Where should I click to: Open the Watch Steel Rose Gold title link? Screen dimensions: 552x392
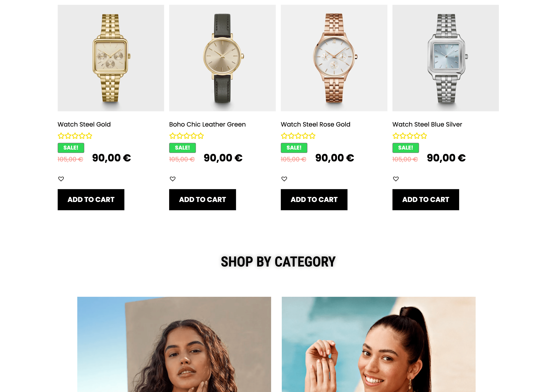click(x=315, y=124)
